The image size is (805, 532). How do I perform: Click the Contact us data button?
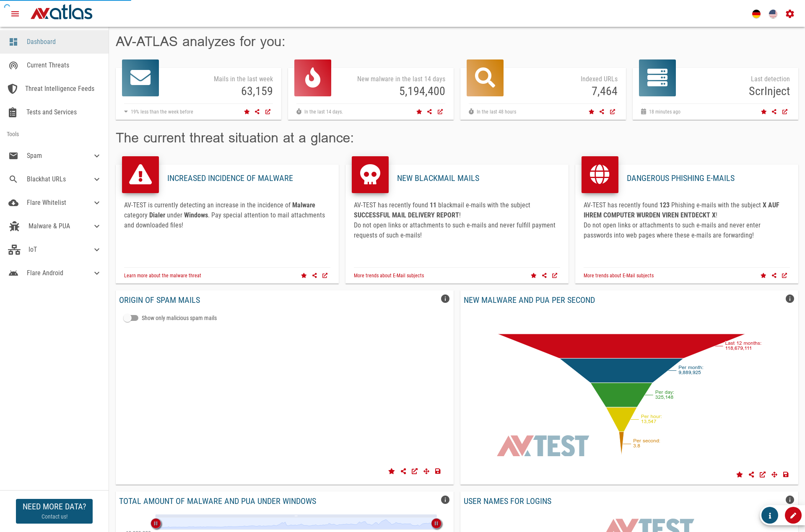(x=54, y=511)
